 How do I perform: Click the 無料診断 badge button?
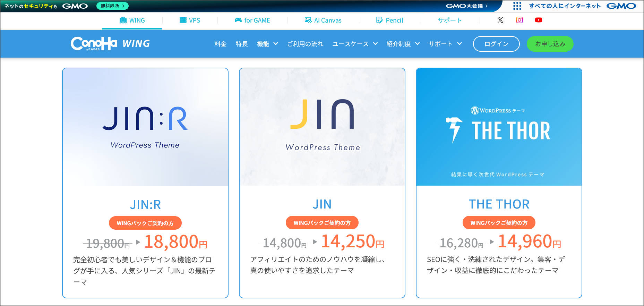click(x=112, y=6)
